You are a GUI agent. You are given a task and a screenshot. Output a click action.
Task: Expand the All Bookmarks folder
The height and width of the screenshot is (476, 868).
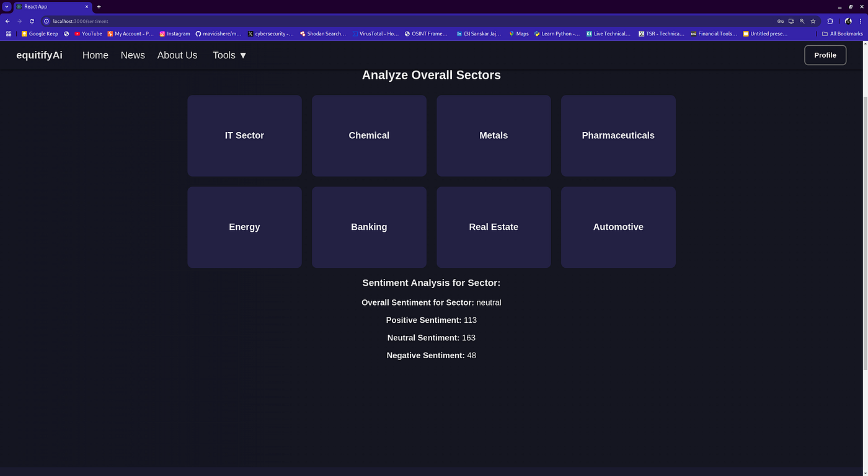click(x=842, y=33)
